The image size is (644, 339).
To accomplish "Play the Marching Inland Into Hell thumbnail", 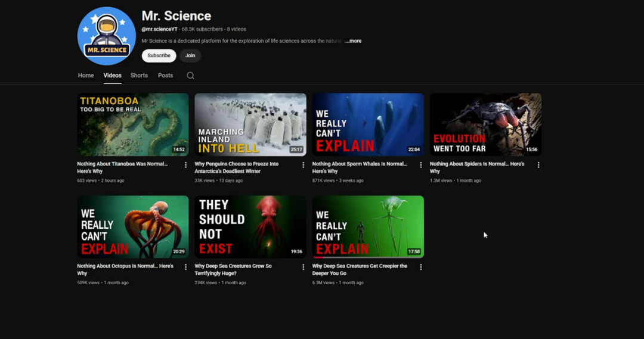I will pyautogui.click(x=250, y=125).
